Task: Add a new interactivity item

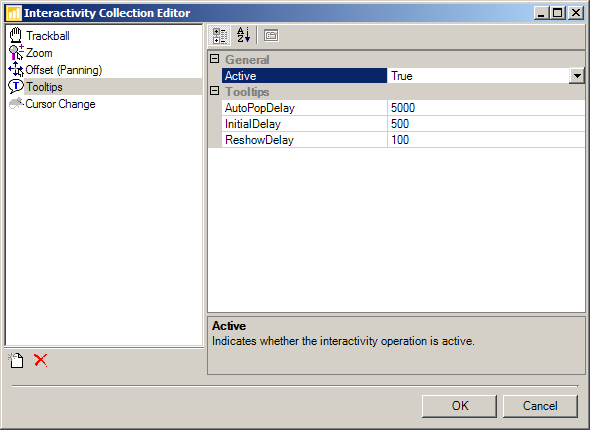Action: pyautogui.click(x=16, y=360)
